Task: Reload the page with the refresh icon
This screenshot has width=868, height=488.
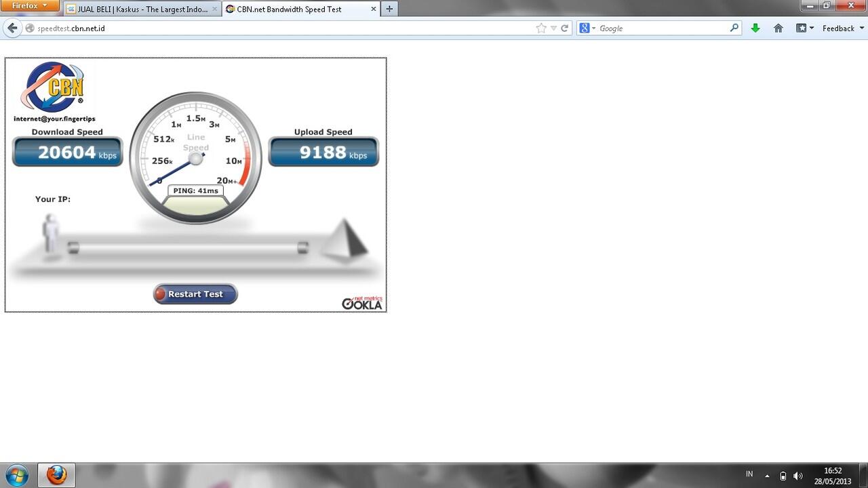Action: tap(564, 28)
